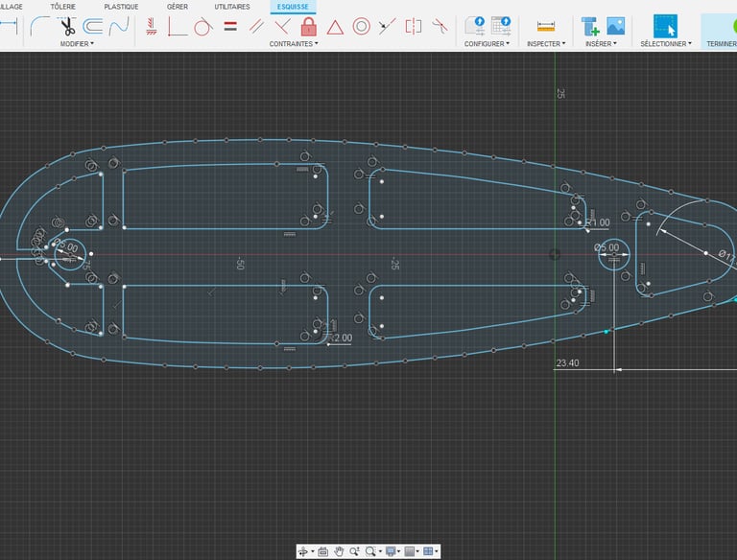Activate the Zoom magnifier tool

coord(354,551)
